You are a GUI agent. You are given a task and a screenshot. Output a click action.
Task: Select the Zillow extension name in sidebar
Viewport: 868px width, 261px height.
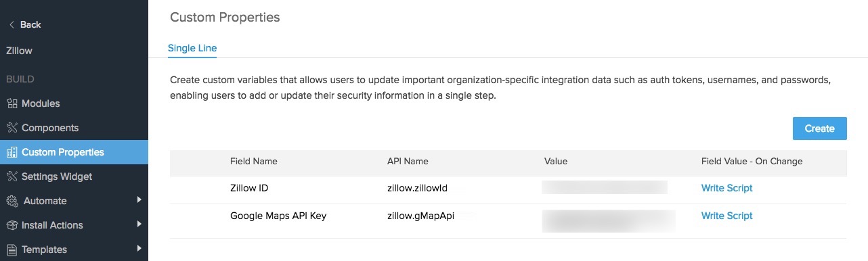(19, 51)
